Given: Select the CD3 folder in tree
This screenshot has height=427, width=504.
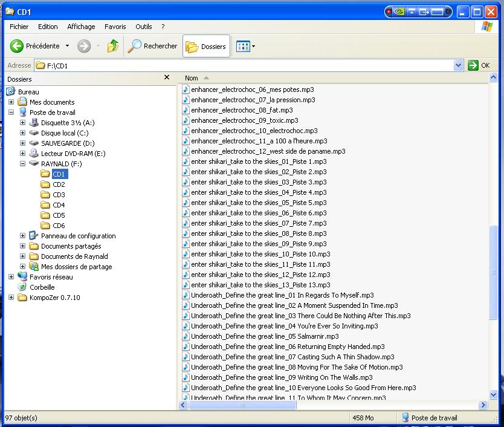Looking at the screenshot, I should pos(59,195).
